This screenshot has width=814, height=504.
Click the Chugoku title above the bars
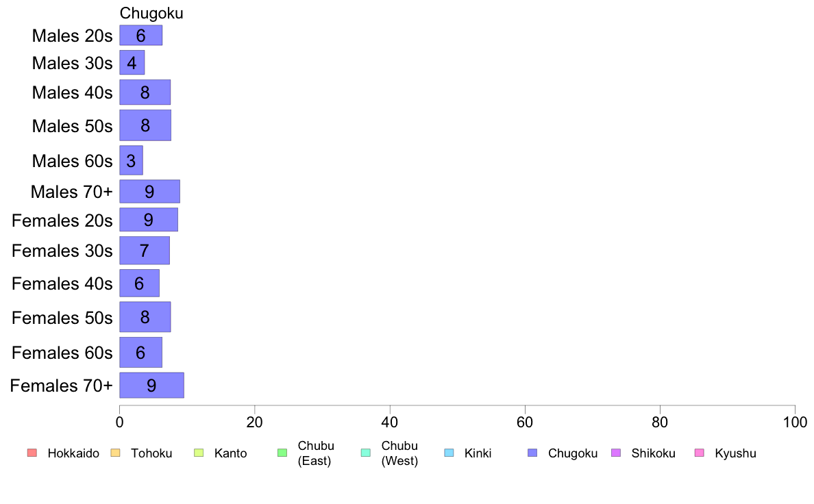click(x=151, y=13)
